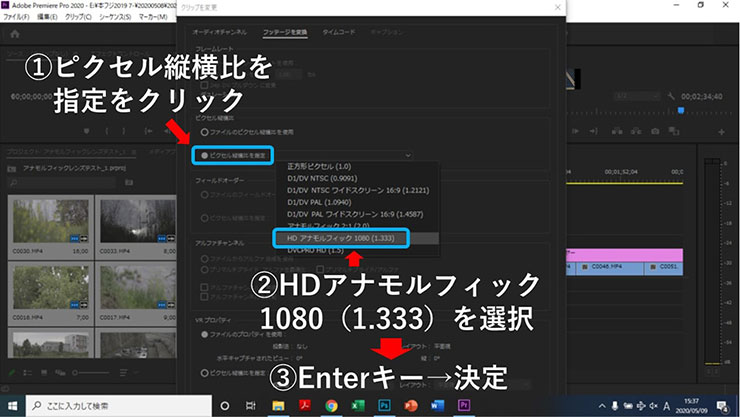Click the Comparison View icon
This screenshot has height=417, width=740.
(674, 131)
